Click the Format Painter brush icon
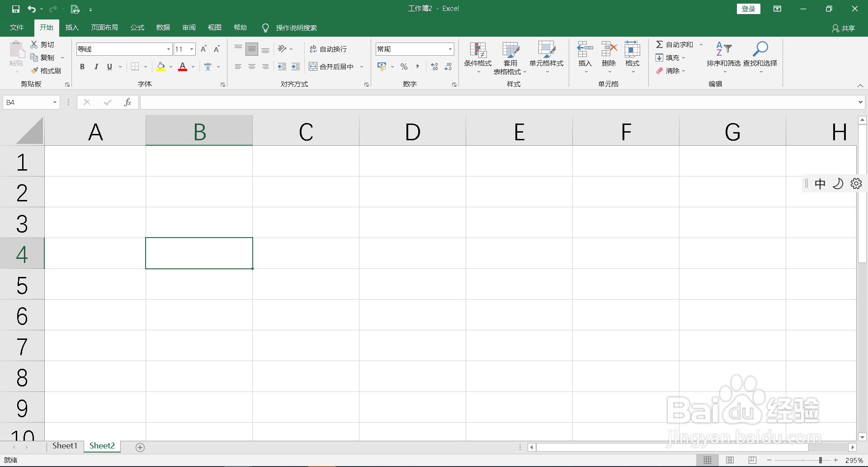Viewport: 868px width, 467px height. click(34, 71)
